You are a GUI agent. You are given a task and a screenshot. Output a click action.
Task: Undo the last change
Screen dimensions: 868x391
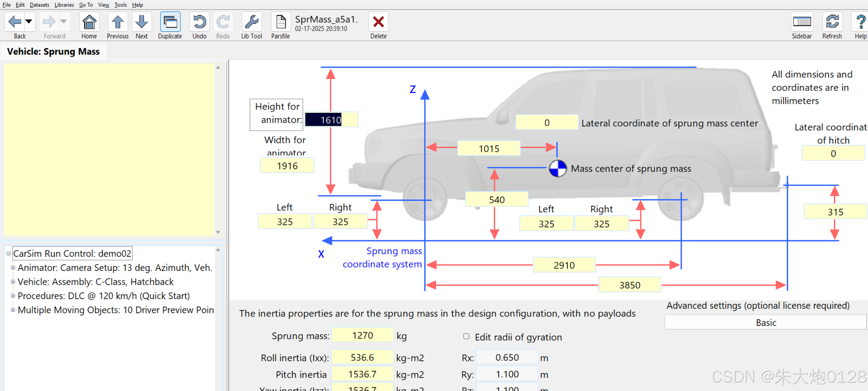point(199,22)
